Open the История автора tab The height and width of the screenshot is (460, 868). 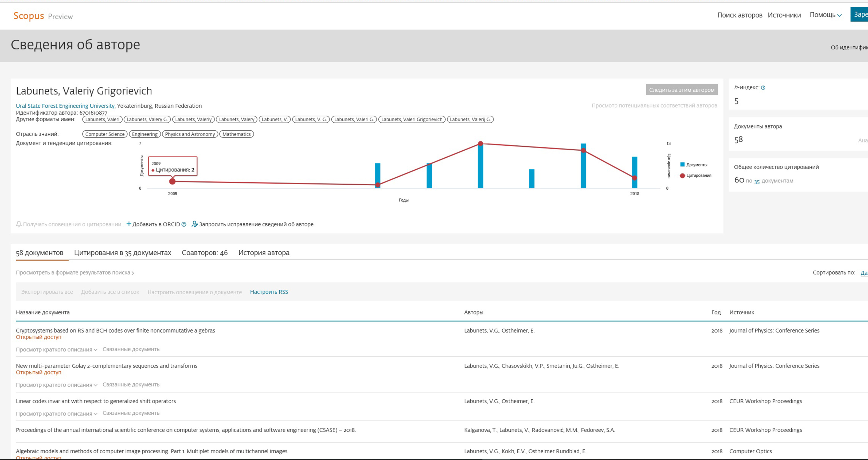(x=264, y=253)
